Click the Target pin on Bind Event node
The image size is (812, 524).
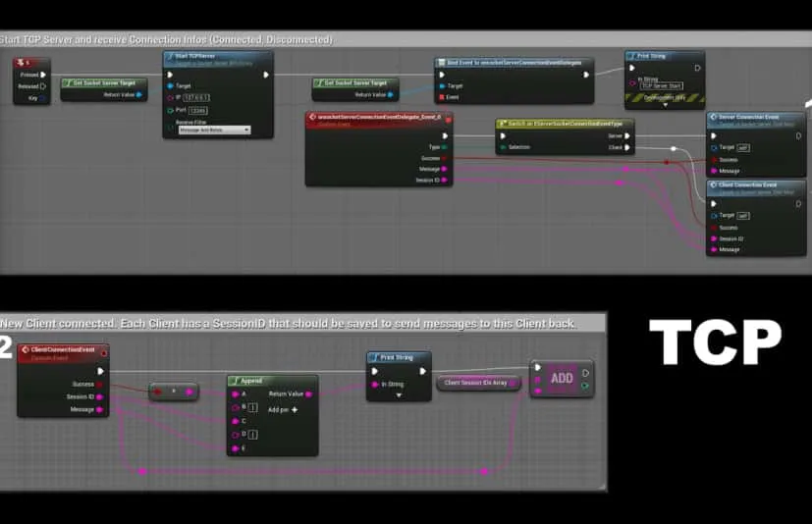coord(442,86)
